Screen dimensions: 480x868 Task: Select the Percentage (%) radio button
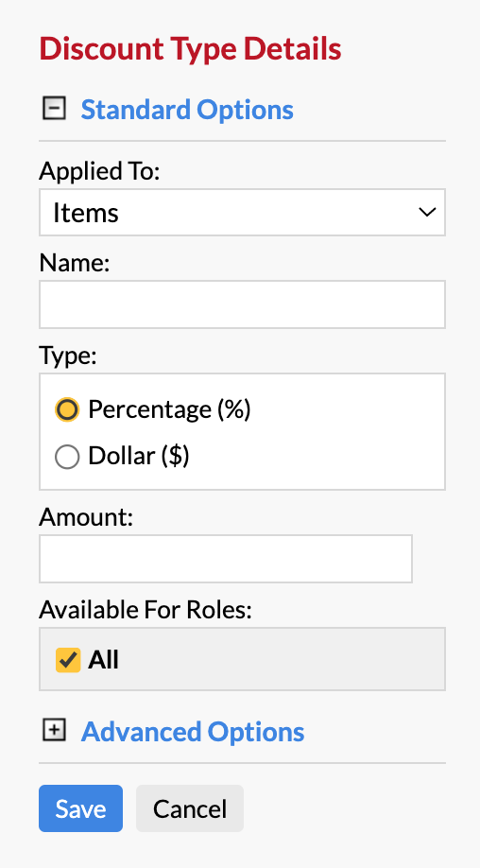pyautogui.click(x=67, y=409)
